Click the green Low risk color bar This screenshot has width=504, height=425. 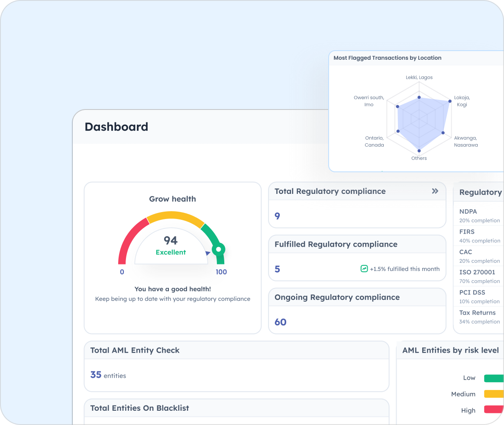click(x=494, y=378)
